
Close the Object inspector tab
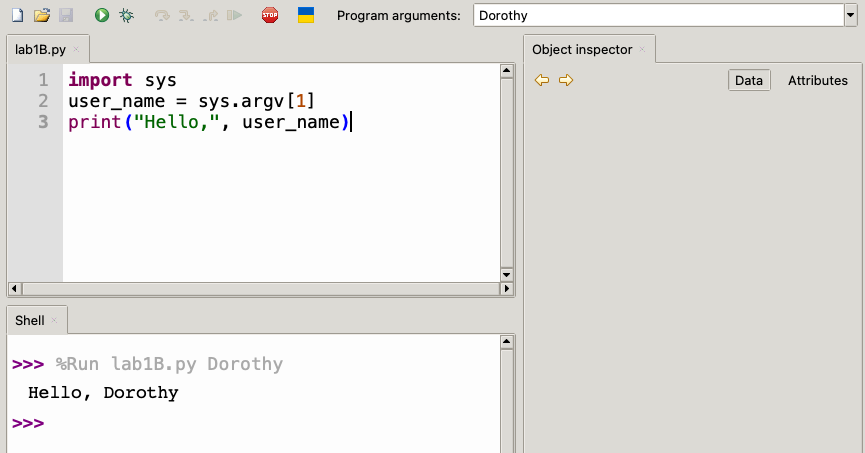[x=642, y=49]
